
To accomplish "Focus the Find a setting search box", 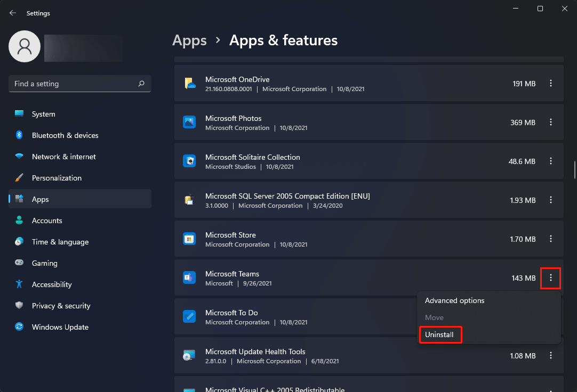I will tap(80, 84).
